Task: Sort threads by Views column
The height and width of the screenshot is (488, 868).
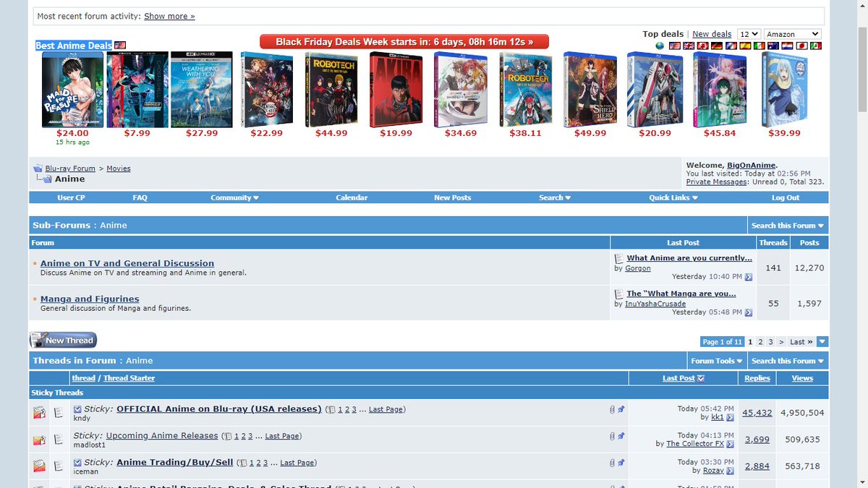Action: tap(802, 378)
